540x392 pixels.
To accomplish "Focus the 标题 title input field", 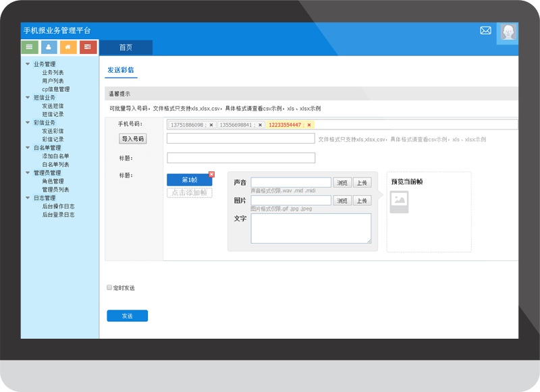I will (241, 158).
